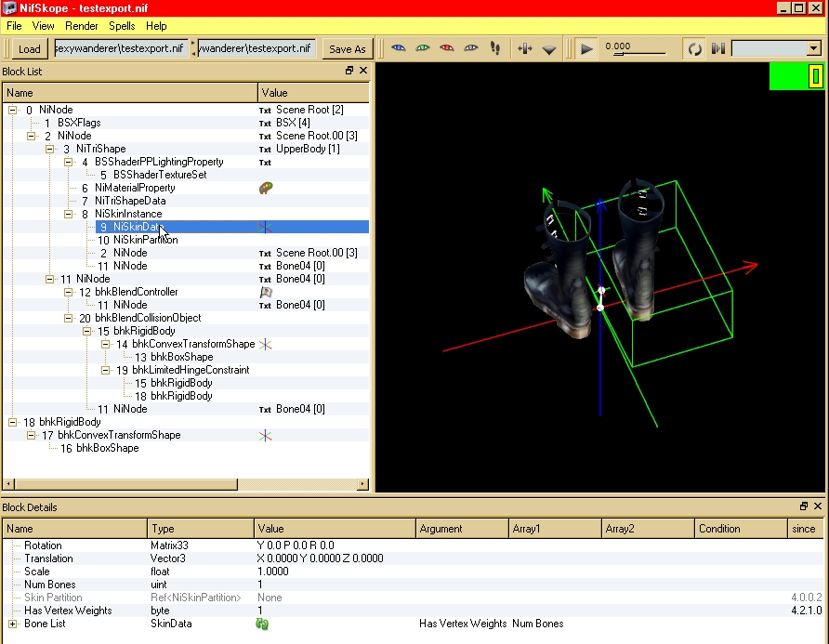
Task: Collapse the 2 NiNode branch
Action: (32, 136)
